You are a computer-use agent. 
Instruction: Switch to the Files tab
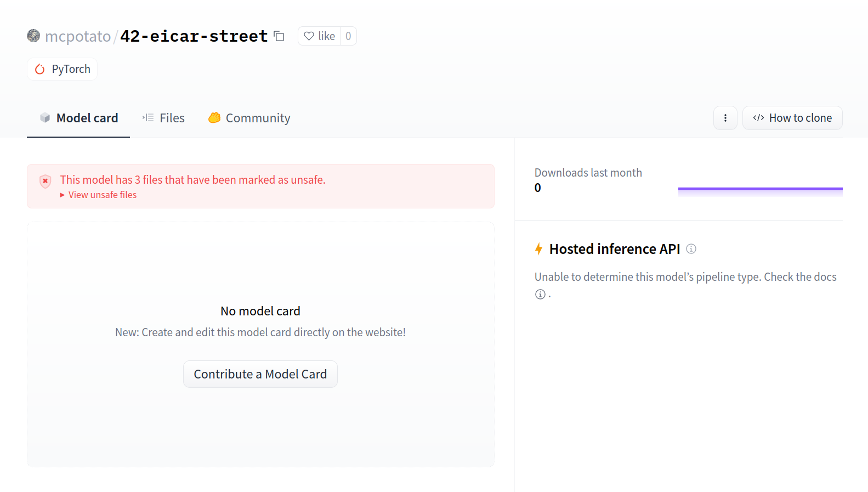click(163, 118)
